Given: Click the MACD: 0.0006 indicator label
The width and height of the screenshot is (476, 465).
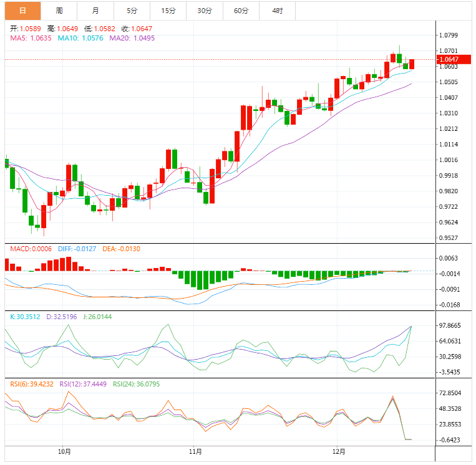Looking at the screenshot, I should (31, 249).
